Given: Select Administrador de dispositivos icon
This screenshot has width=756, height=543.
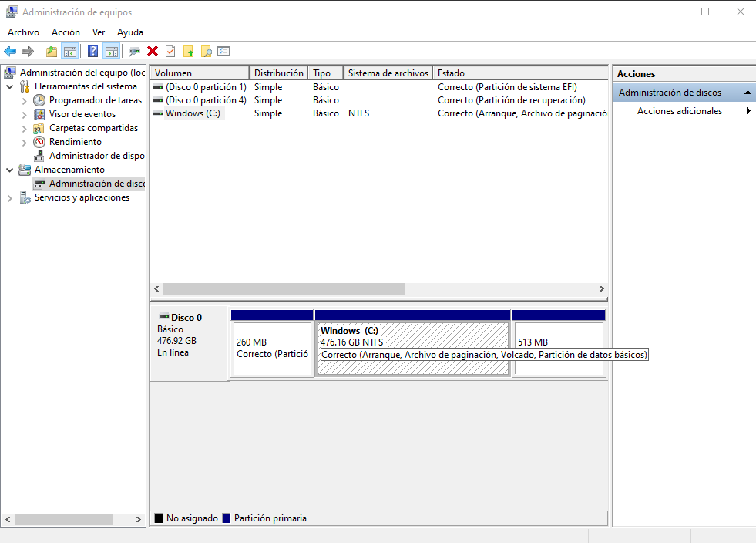Looking at the screenshot, I should [39, 156].
